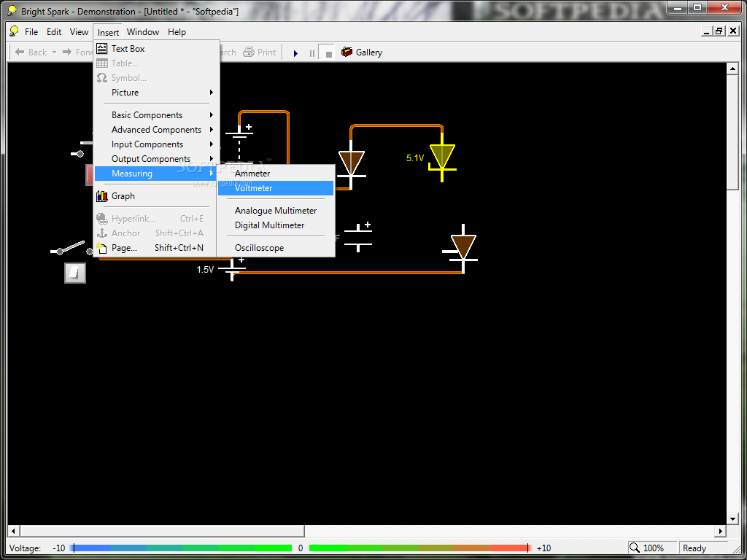
Task: Click the Forward arrow toolbar icon
Action: tap(68, 52)
